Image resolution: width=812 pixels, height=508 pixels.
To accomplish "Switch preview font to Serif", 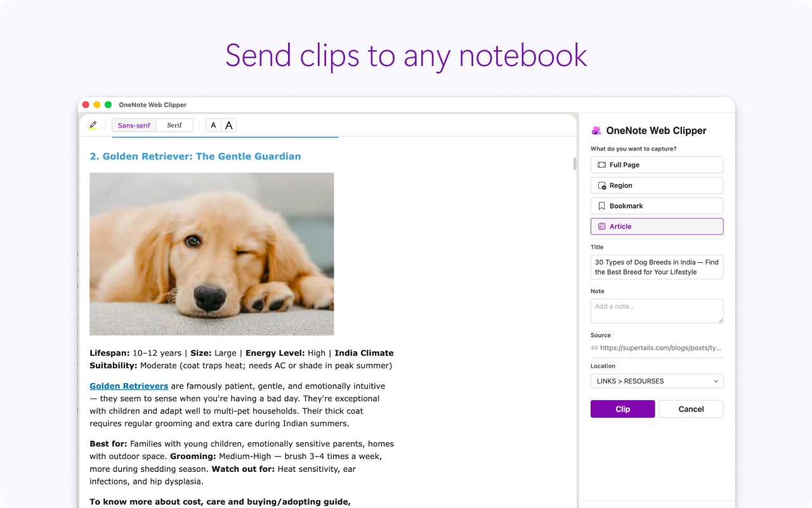I will pyautogui.click(x=174, y=125).
